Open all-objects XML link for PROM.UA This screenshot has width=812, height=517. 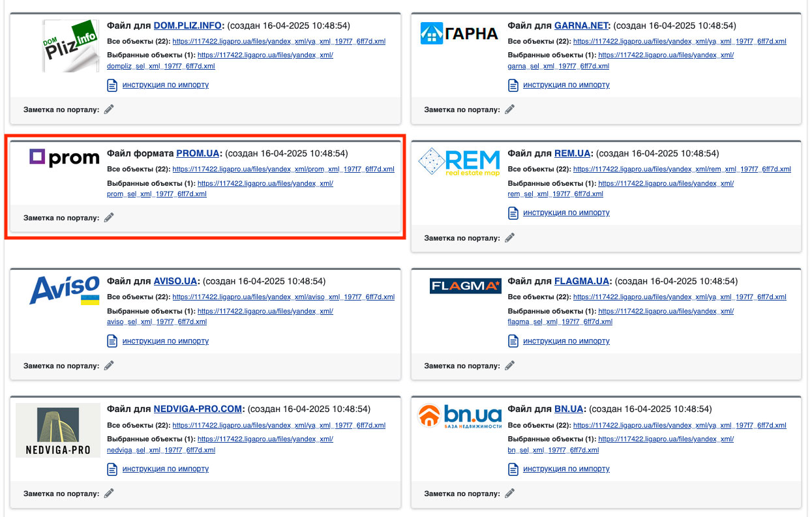point(284,170)
